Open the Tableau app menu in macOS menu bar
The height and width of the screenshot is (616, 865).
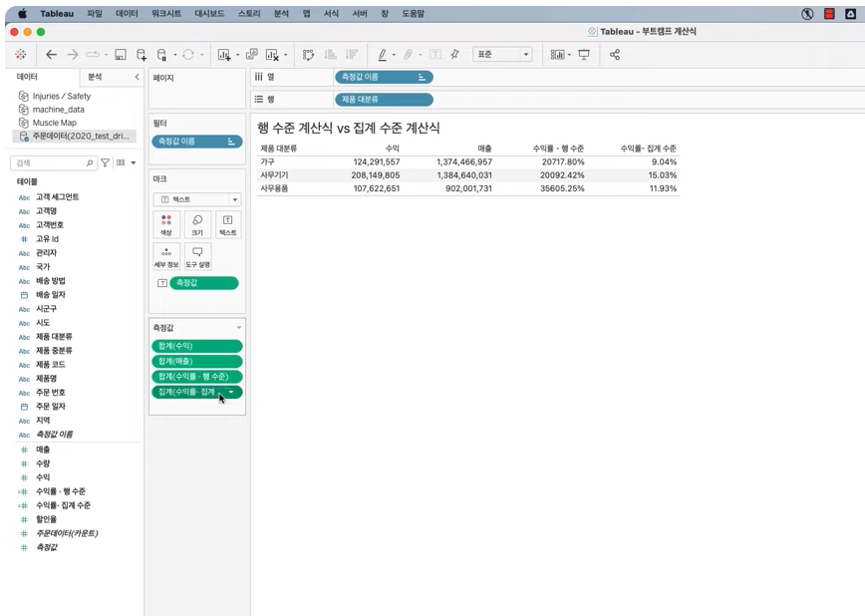[57, 14]
